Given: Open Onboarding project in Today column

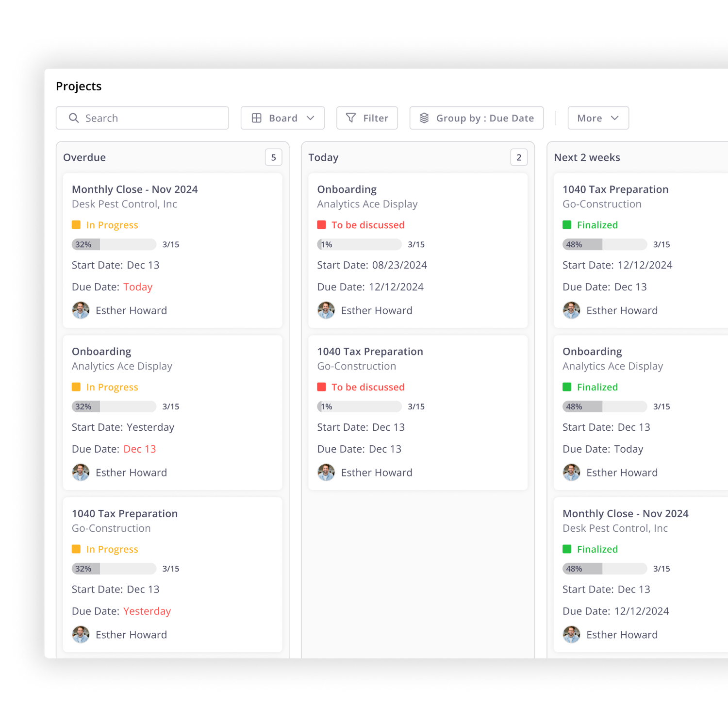Looking at the screenshot, I should pyautogui.click(x=347, y=189).
